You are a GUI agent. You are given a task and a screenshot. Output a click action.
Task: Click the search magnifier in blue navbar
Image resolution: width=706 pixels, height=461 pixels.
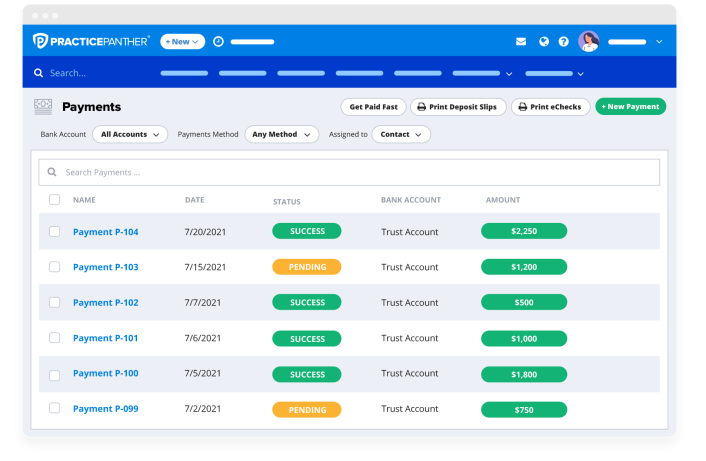coord(39,73)
